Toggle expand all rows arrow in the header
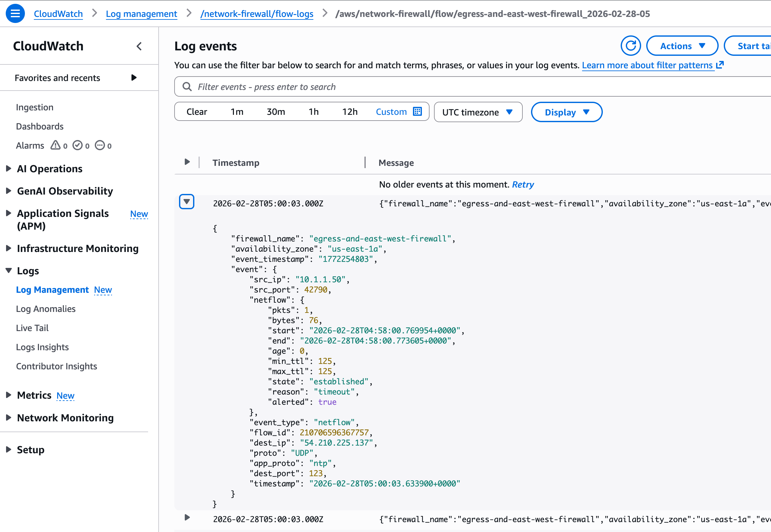The height and width of the screenshot is (532, 771). tap(187, 162)
